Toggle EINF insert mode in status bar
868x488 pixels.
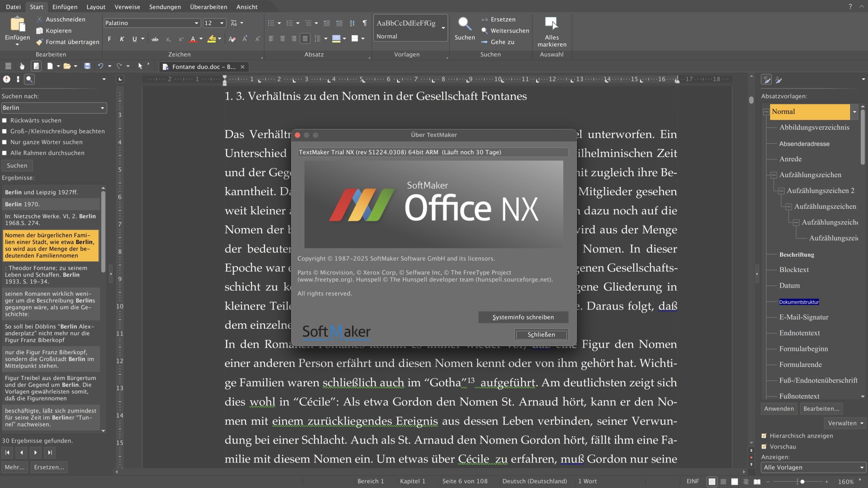click(693, 481)
